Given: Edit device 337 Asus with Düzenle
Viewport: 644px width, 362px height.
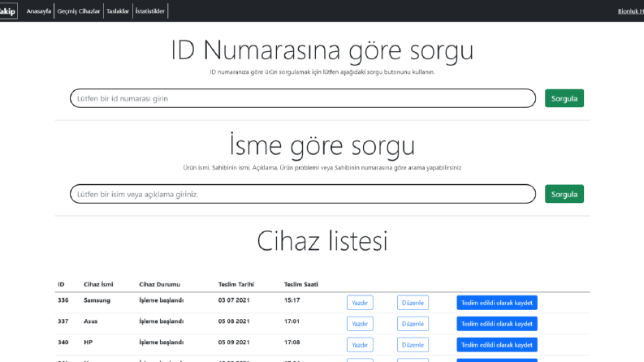Looking at the screenshot, I should (x=413, y=324).
